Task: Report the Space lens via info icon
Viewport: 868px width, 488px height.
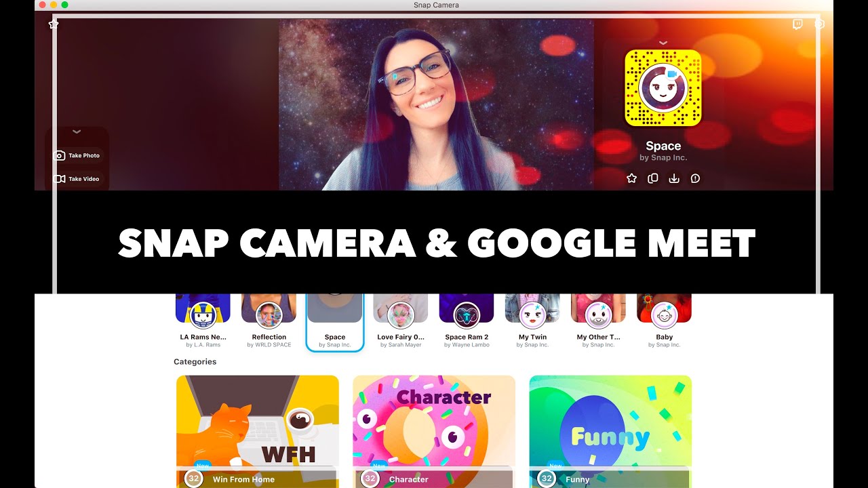Action: [694, 178]
